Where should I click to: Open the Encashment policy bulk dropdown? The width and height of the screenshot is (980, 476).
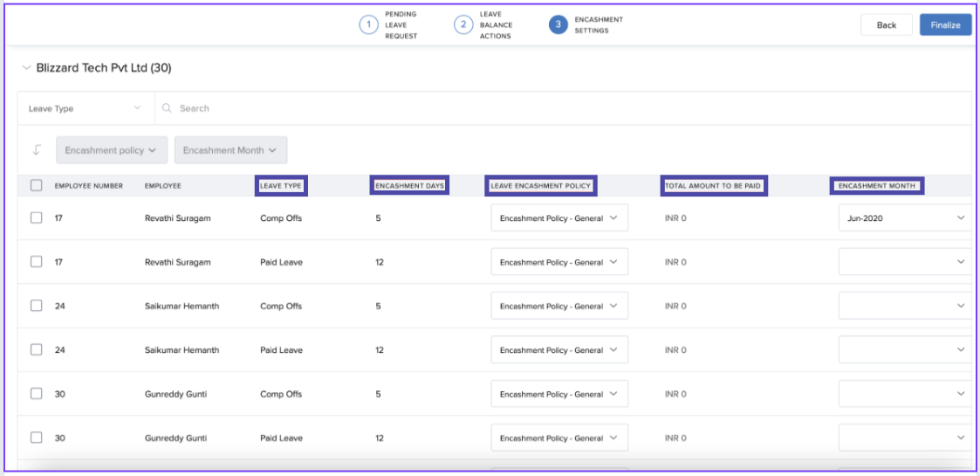(x=111, y=150)
